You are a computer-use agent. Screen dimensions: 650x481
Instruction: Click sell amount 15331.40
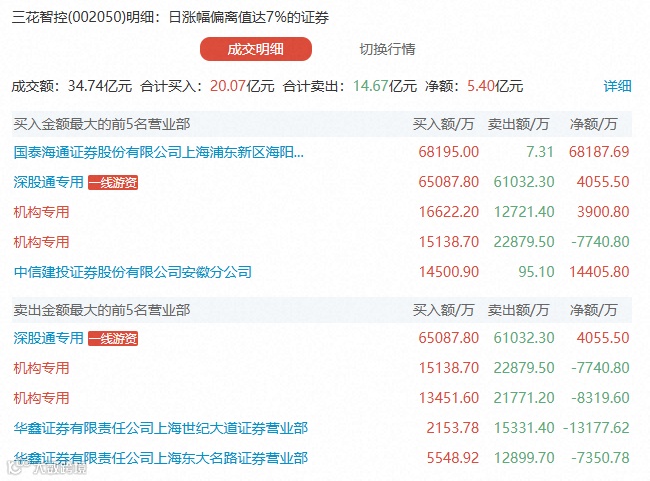coord(524,428)
